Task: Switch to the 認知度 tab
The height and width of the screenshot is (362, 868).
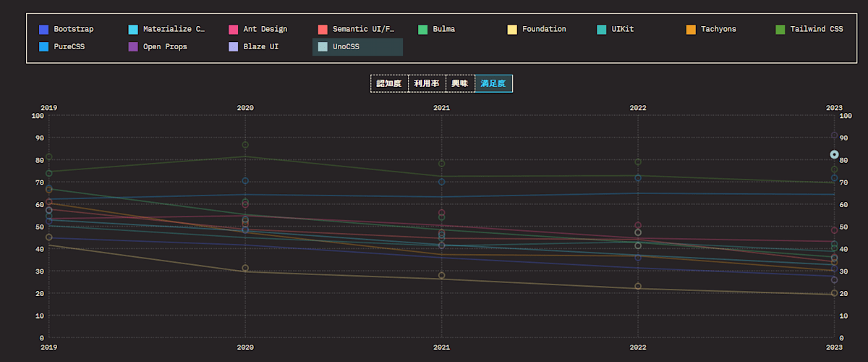Action: click(389, 83)
